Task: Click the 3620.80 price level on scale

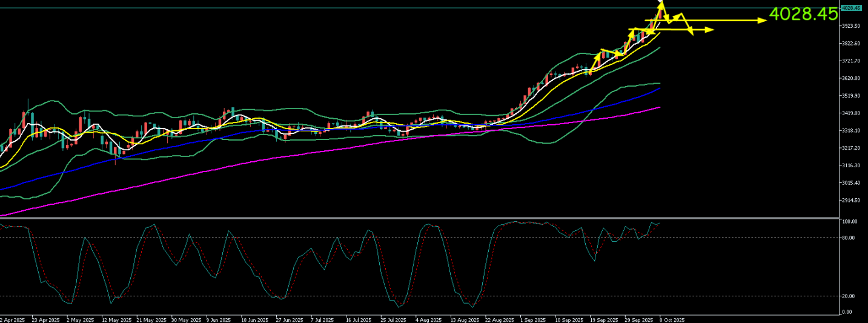Action: coord(851,78)
